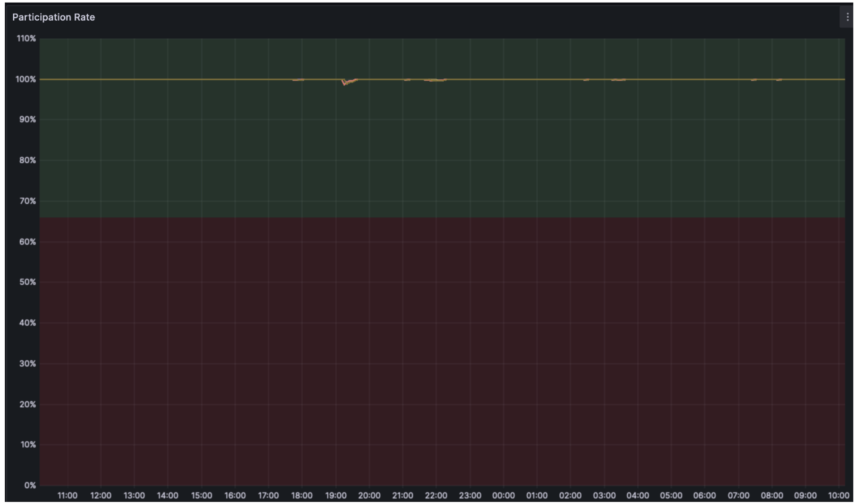The width and height of the screenshot is (860, 504).
Task: Click the small line deviation near 22:00
Action: tap(435, 80)
